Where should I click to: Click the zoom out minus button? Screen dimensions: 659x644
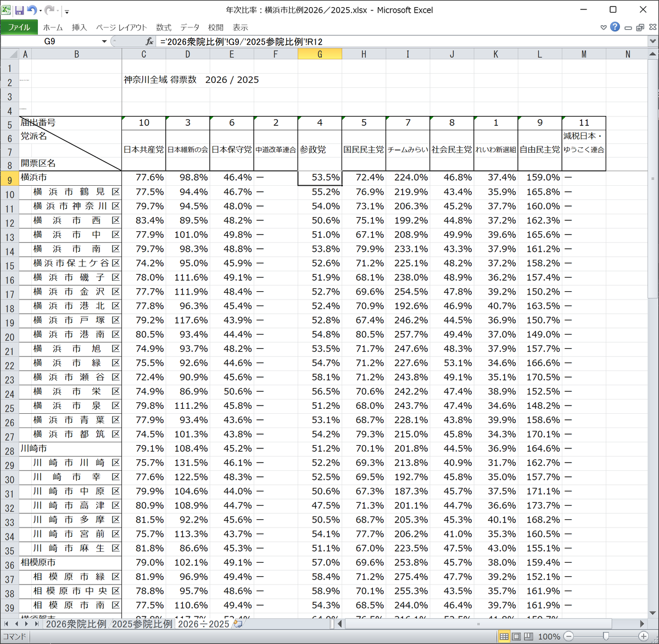tap(569, 636)
